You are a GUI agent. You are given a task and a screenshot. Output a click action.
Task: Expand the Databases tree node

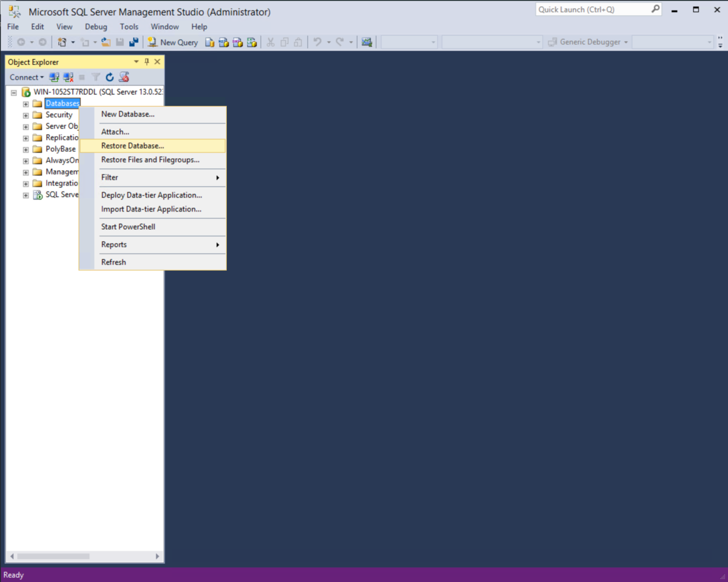(25, 104)
